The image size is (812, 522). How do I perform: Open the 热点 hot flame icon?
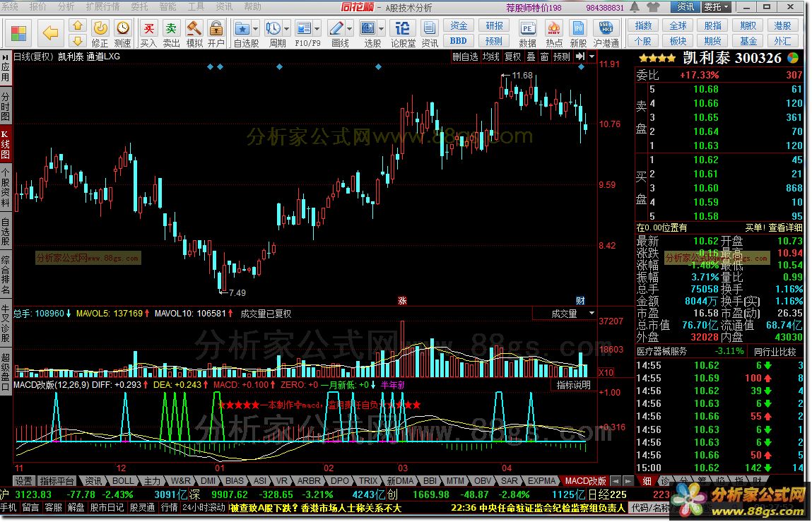point(553,28)
